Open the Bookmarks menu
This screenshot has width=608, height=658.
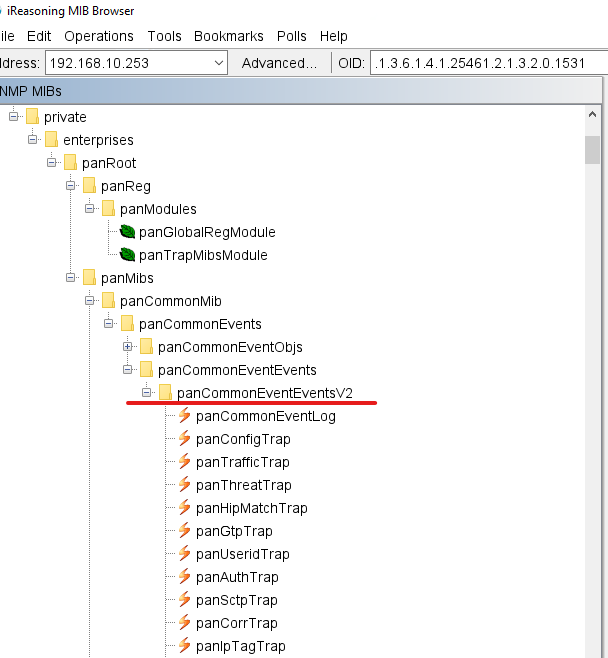[x=229, y=36]
